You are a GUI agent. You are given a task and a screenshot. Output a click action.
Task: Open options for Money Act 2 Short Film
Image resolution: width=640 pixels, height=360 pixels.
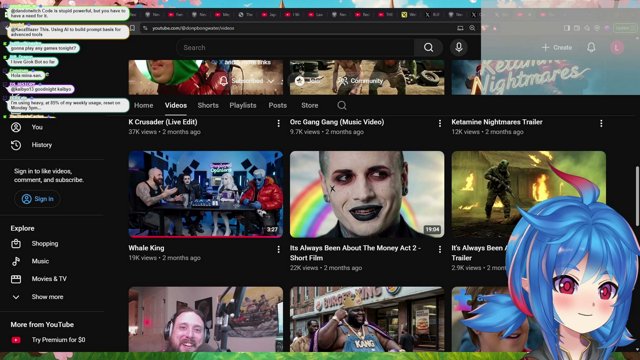pyautogui.click(x=440, y=249)
